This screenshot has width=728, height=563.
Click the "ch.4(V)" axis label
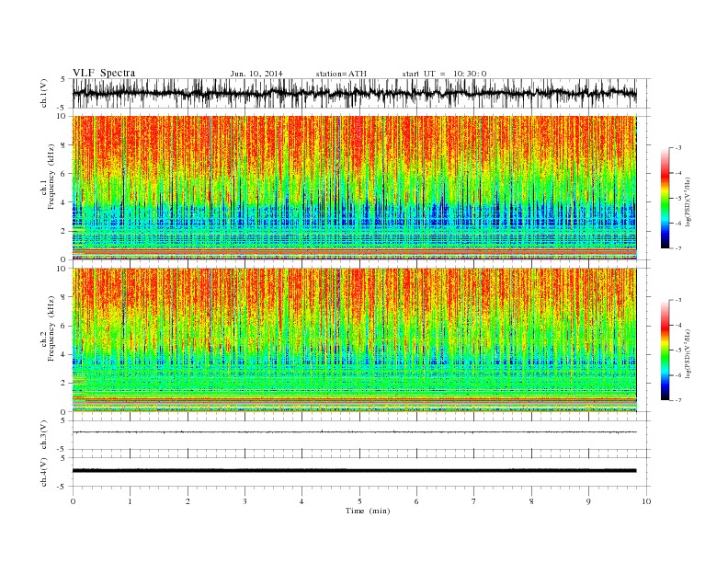point(44,472)
